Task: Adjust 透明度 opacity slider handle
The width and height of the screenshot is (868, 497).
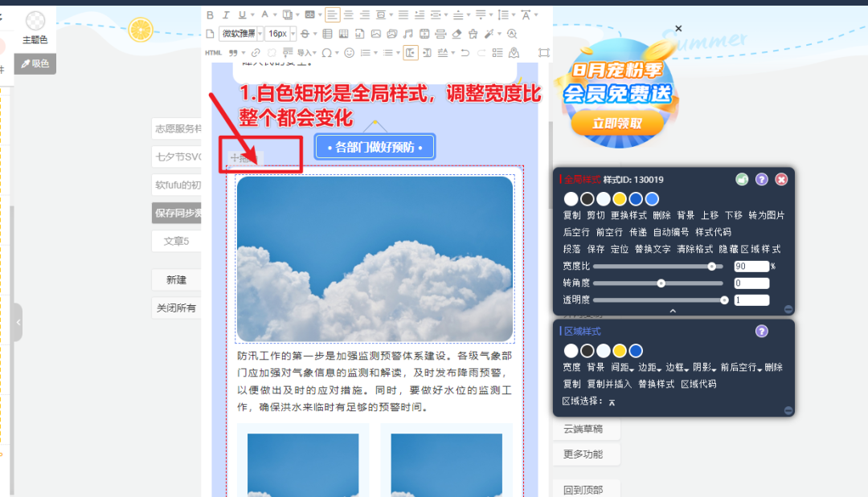Action: [724, 300]
